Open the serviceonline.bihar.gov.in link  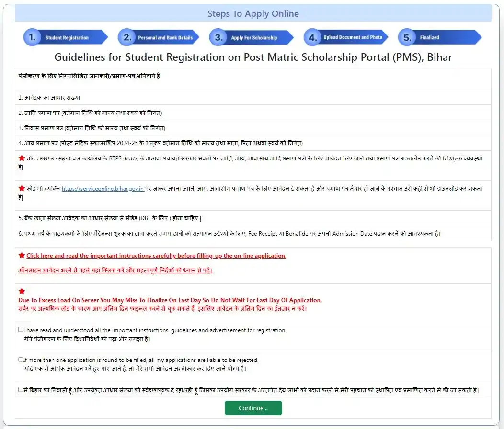click(103, 189)
